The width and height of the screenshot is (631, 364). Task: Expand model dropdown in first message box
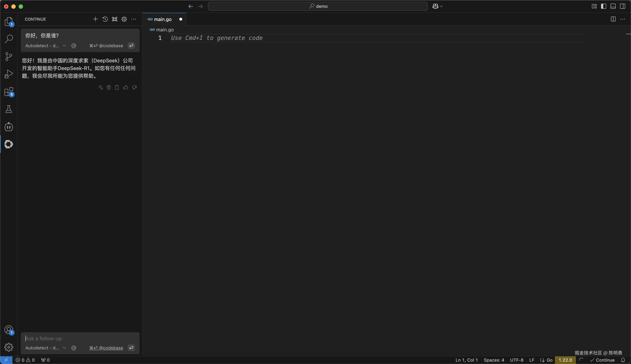tap(64, 46)
